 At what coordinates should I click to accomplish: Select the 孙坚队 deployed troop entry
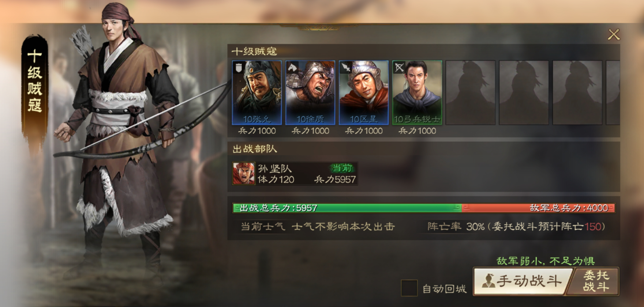tap(295, 173)
